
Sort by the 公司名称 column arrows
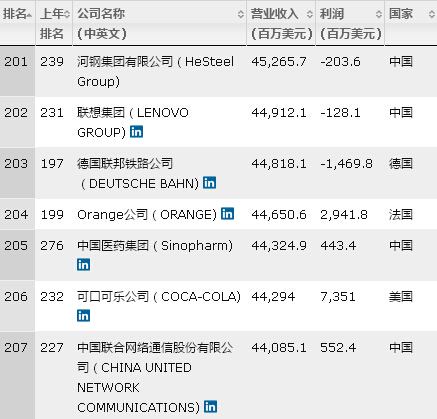pyautogui.click(x=241, y=14)
